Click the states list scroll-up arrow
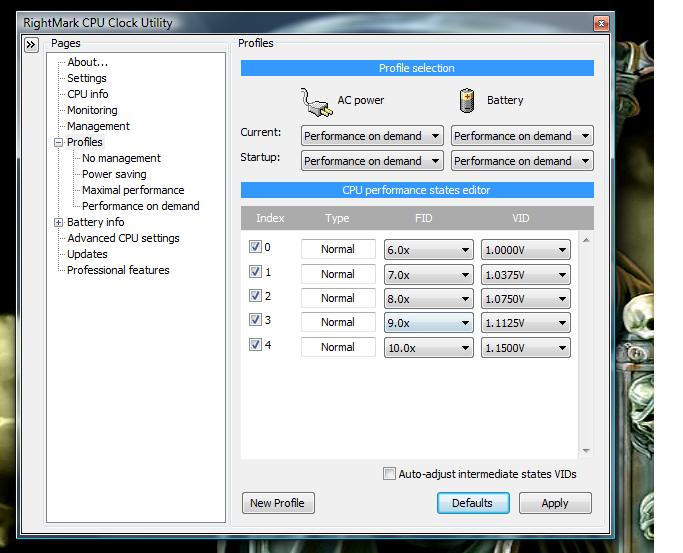683x553 pixels. (x=586, y=240)
